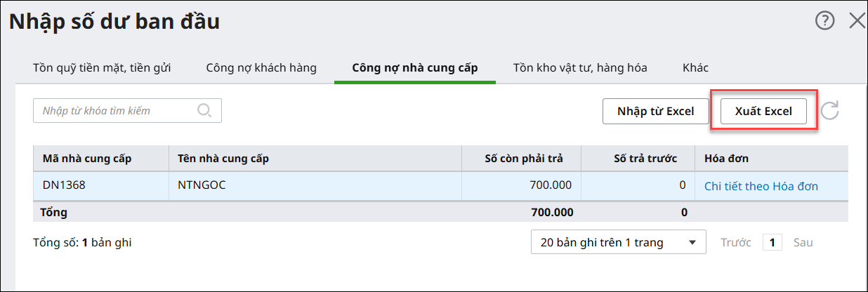The height and width of the screenshot is (292, 868).
Task: Click the help question mark icon
Action: 824,21
